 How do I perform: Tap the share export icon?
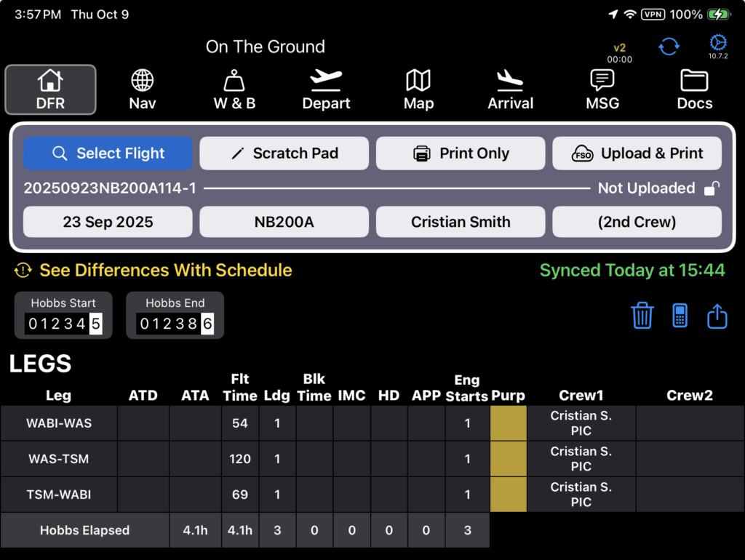717,316
